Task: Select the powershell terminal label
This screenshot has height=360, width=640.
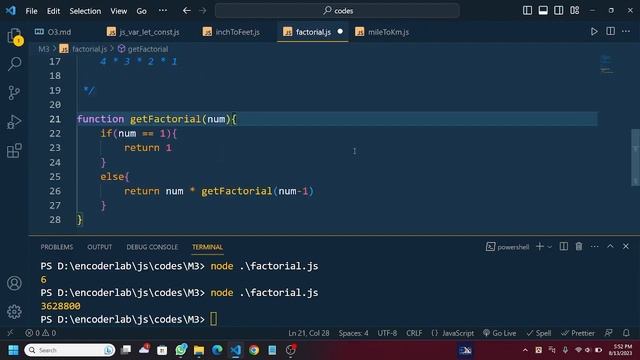Action: click(x=507, y=247)
